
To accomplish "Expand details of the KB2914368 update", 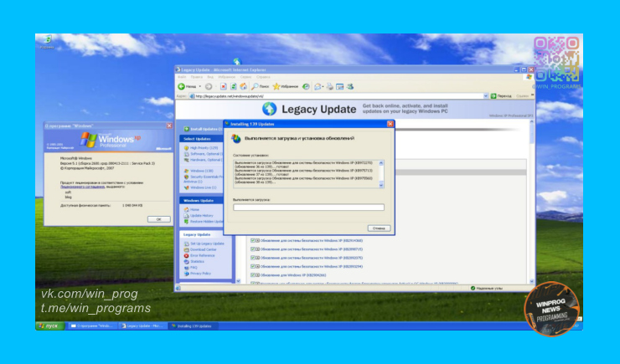I will 257,240.
